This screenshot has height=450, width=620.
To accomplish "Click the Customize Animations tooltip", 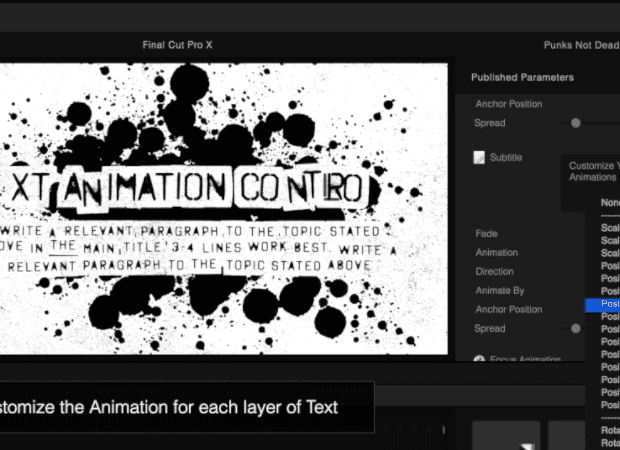I will tap(591, 183).
